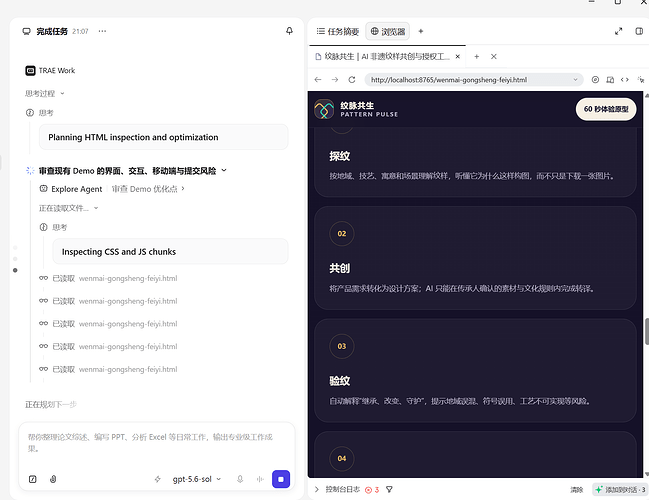649x500 pixels.
Task: Click the audio waveform icon
Action: pos(260,479)
